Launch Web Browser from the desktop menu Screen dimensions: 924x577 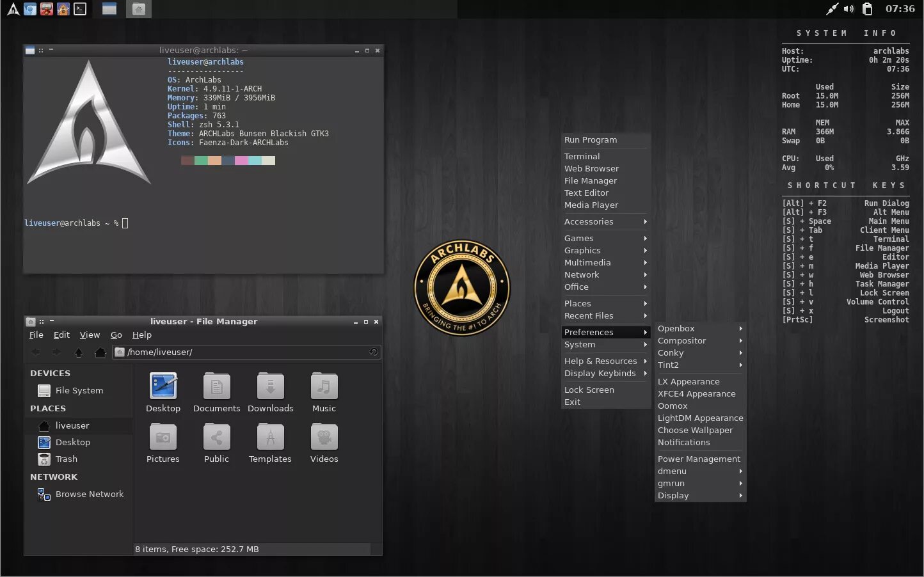click(606, 168)
